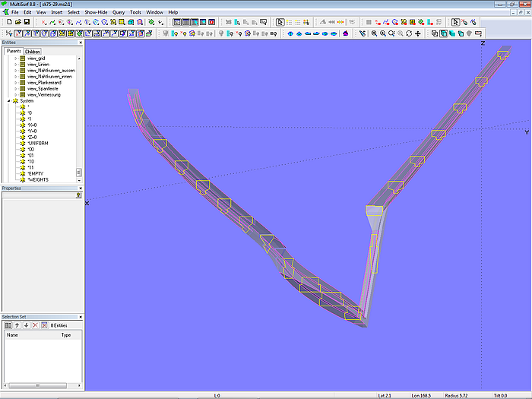This screenshot has width=532, height=399.
Task: Click the Zoom In magnifier icon
Action: coord(382,33)
